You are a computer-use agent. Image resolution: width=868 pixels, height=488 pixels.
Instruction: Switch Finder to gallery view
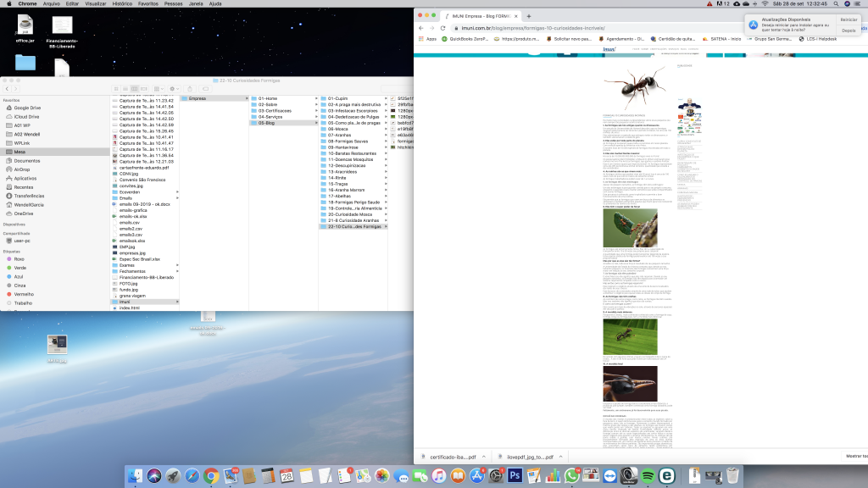[x=144, y=88]
